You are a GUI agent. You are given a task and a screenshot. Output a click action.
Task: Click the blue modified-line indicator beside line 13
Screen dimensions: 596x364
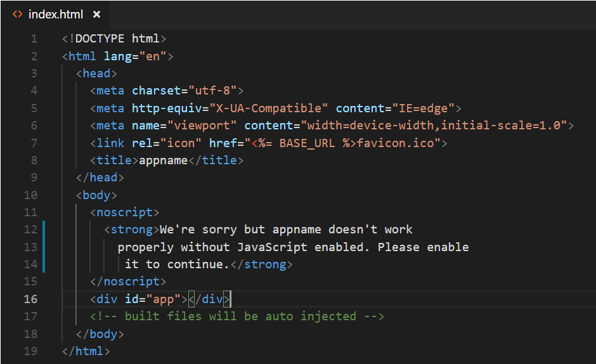point(44,247)
